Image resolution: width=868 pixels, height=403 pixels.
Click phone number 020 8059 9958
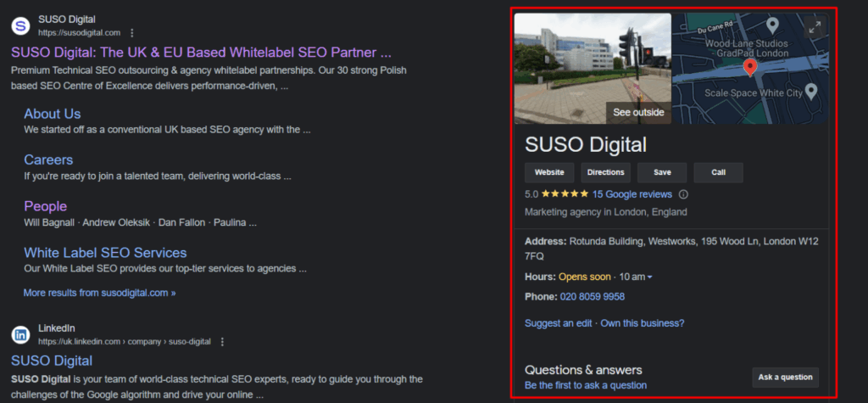click(593, 297)
